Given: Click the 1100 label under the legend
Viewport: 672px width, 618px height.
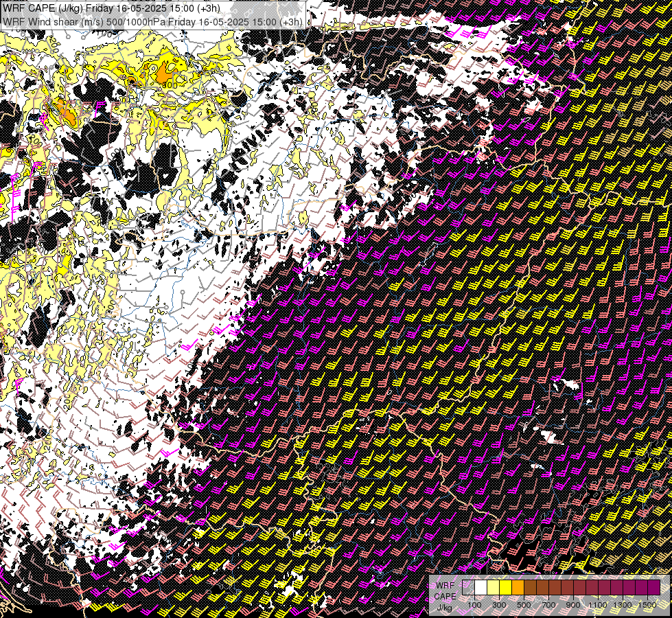Looking at the screenshot, I should 597,605.
